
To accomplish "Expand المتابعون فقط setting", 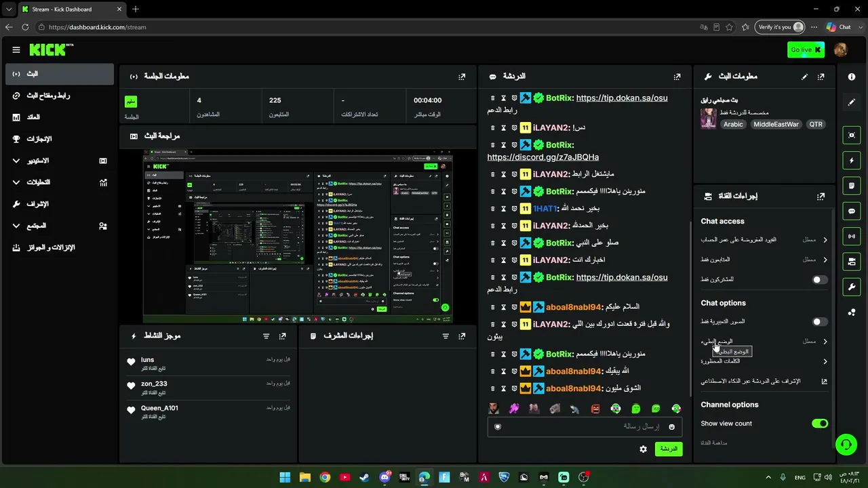I will tap(764, 260).
